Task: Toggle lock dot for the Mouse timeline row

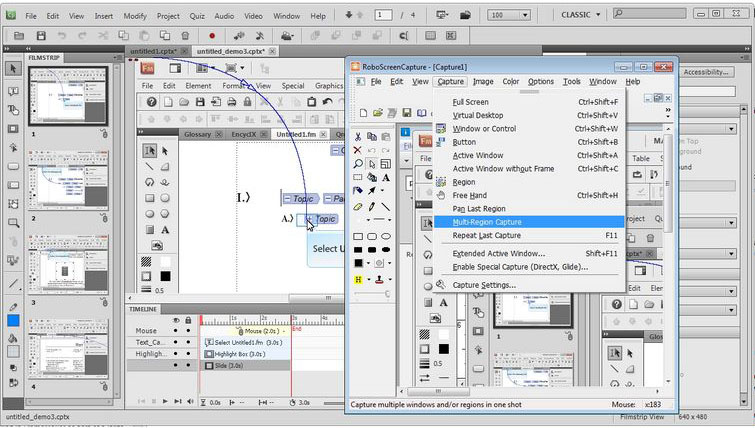Action: tap(188, 331)
